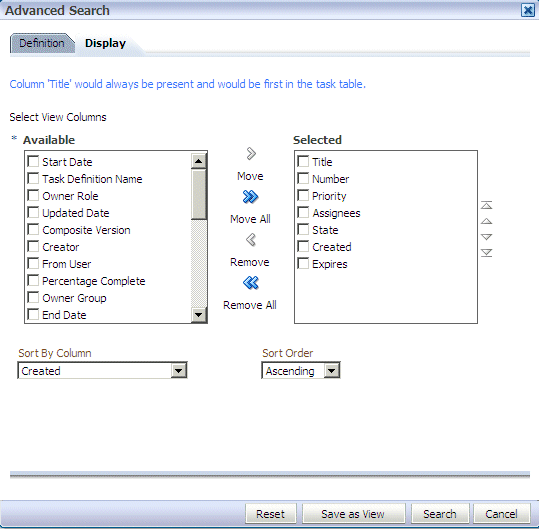
Task: Tick the Created checkbox in Selected list
Action: [x=303, y=246]
